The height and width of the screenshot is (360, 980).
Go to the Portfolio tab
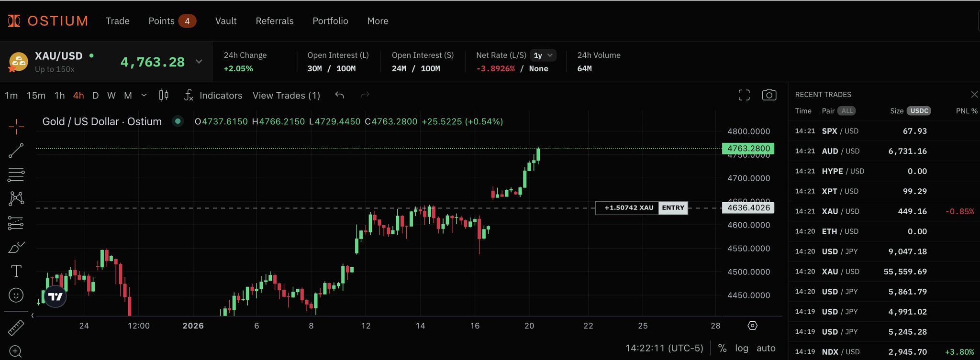330,21
